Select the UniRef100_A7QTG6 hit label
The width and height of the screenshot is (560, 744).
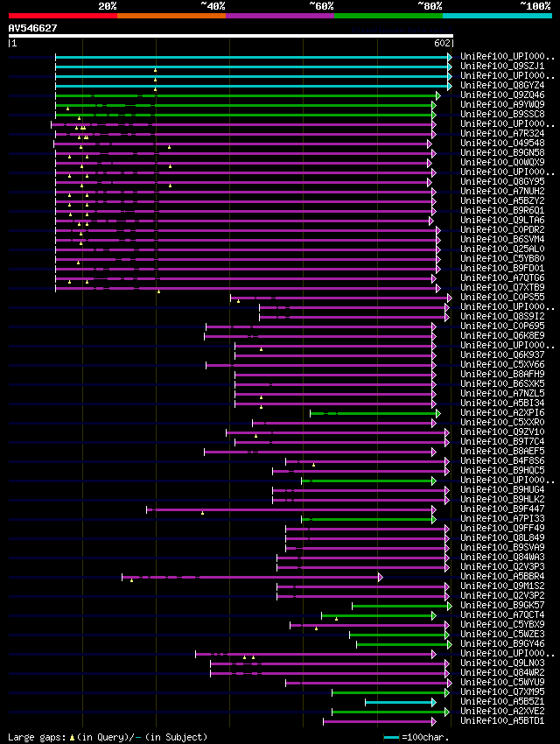pos(502,278)
